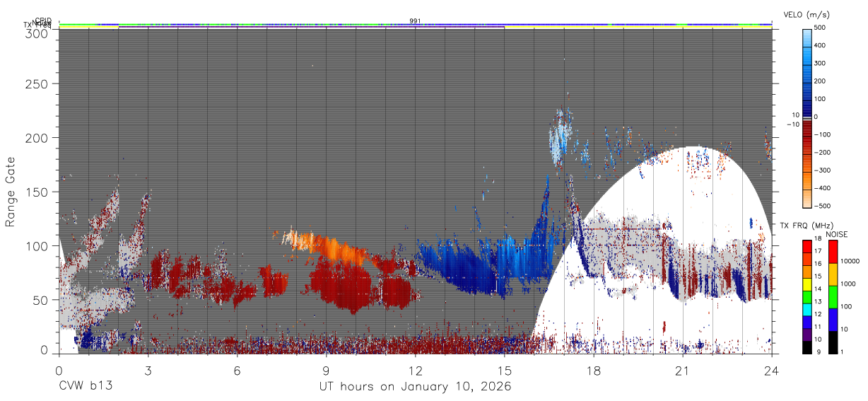Click the 'Range Gate' y-axis title

11,191
